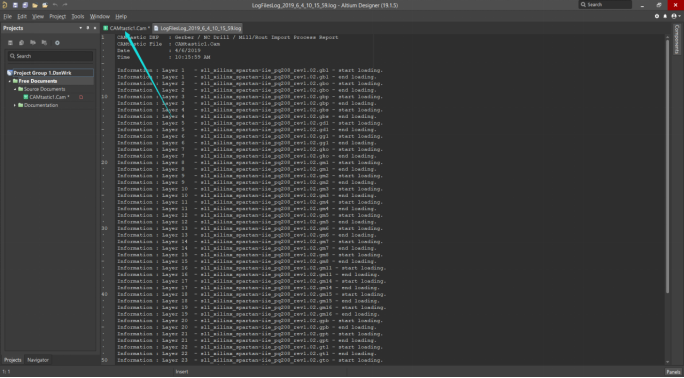Open the File menu
The image size is (684, 378).
coord(7,16)
